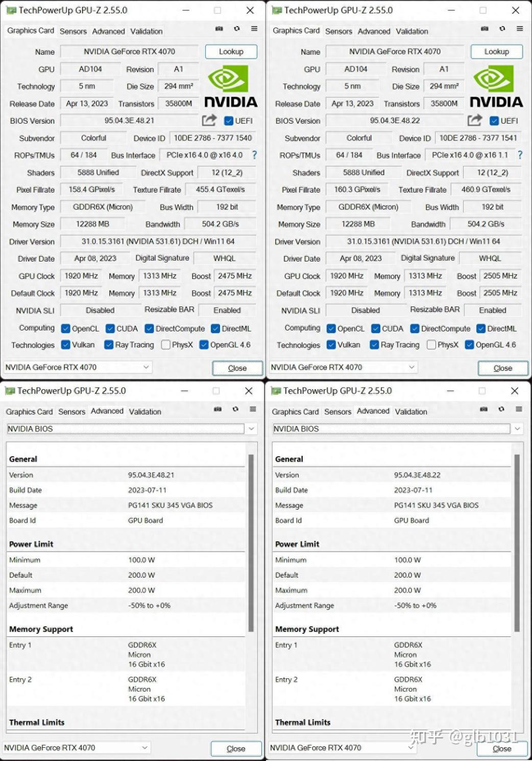This screenshot has width=532, height=761.
Task: Open GPU selector dropdown in bottom-right window
Action: tap(343, 748)
